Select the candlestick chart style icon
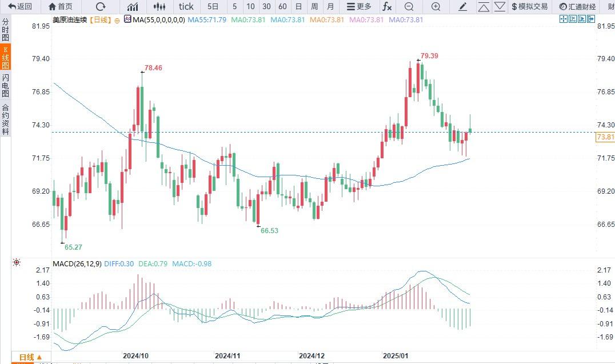 [160, 7]
